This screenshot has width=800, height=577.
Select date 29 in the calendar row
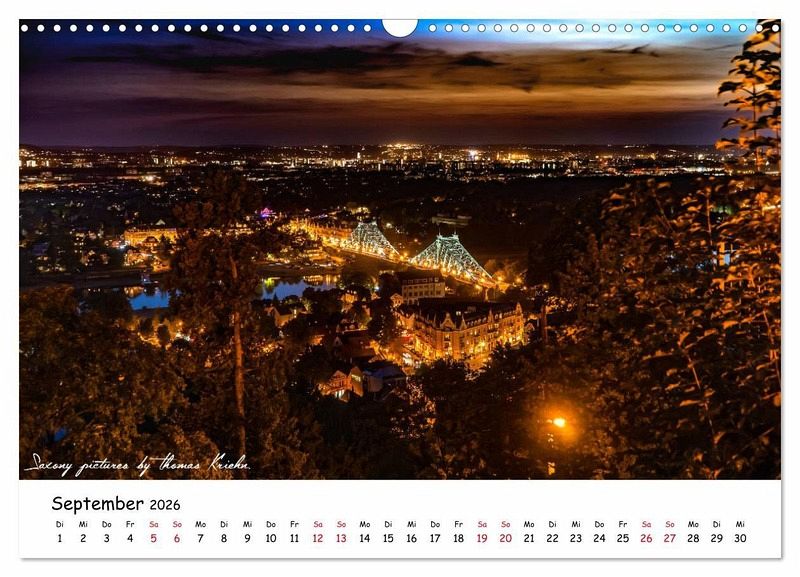(717, 538)
